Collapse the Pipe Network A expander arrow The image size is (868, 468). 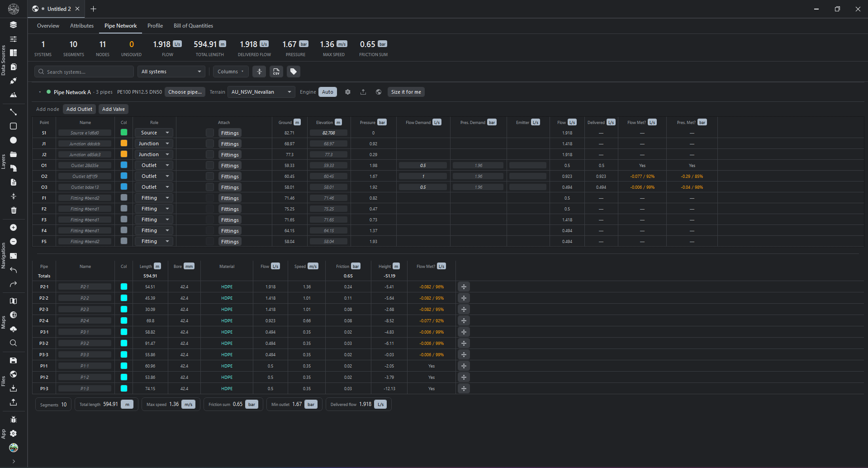[x=40, y=92]
